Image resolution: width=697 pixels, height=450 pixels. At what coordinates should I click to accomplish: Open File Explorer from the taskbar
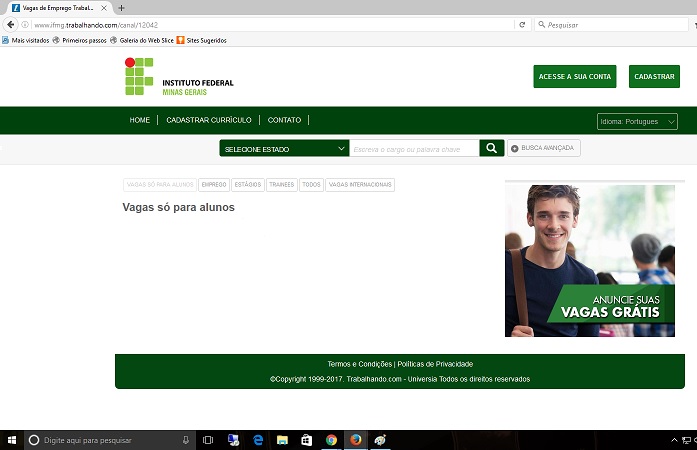coord(282,440)
